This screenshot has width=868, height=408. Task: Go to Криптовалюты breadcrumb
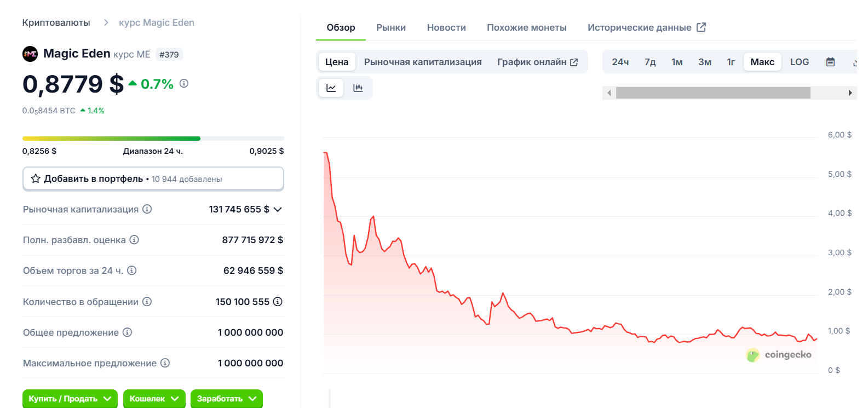tap(56, 22)
